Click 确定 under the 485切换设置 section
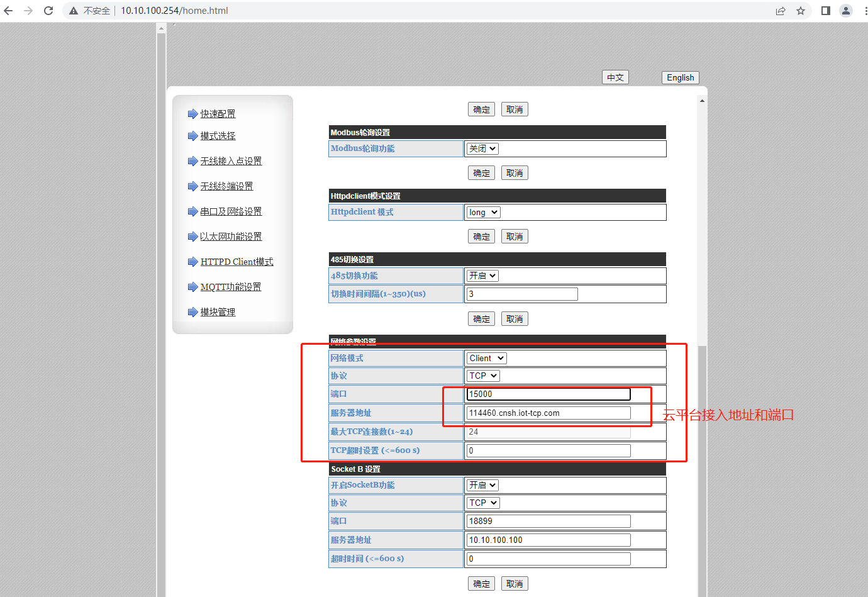 pyautogui.click(x=481, y=319)
